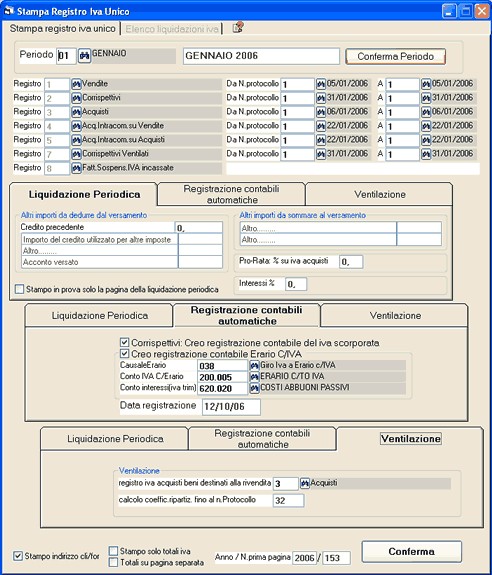This screenshot has height=575, width=492.
Task: Minimize the Stampa Registro Iva Unico window
Action: (449, 11)
